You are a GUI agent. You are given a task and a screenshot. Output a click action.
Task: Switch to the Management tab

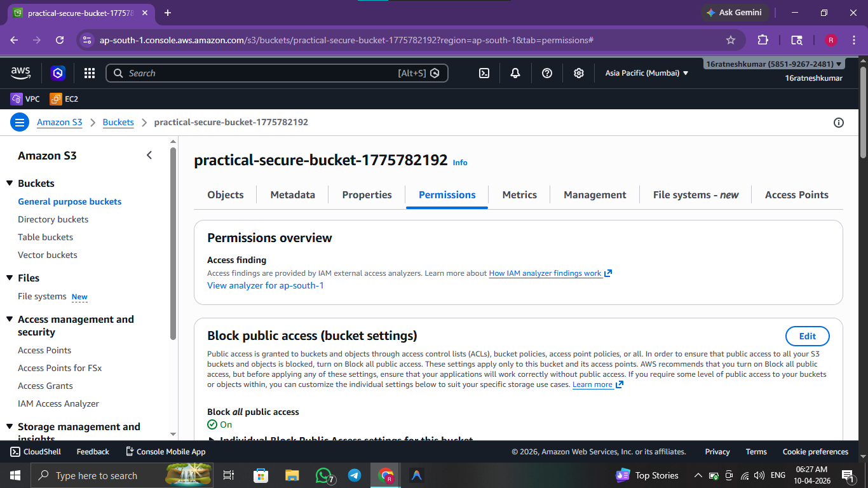point(595,194)
